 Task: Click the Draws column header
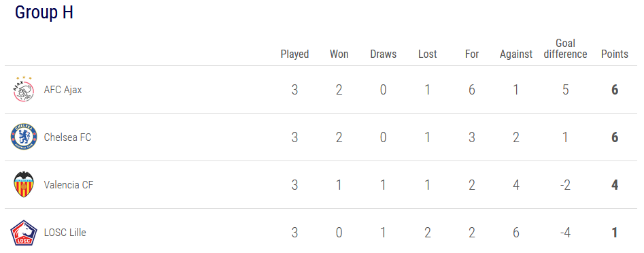(383, 54)
